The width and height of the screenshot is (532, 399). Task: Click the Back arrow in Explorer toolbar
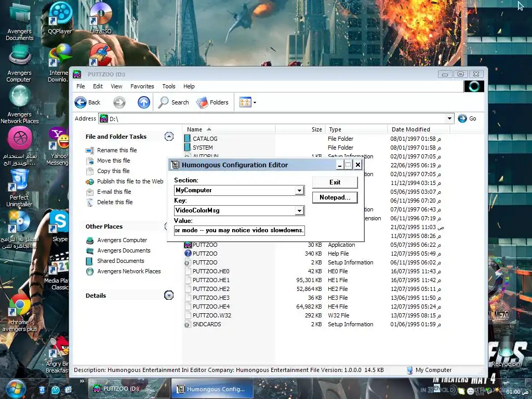87,102
